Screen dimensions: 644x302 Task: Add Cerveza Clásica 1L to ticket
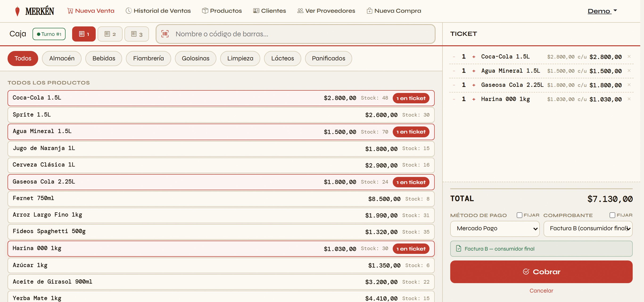pyautogui.click(x=221, y=165)
